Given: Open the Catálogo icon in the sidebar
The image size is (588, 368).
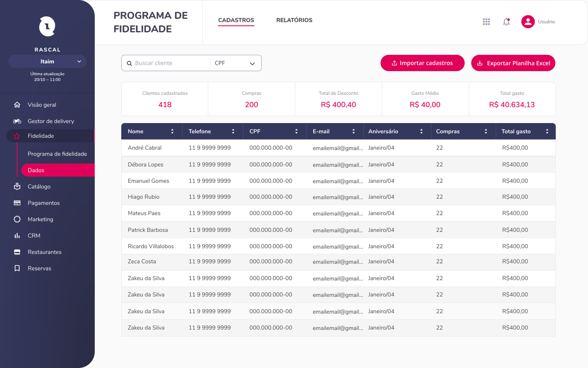Looking at the screenshot, I should pyautogui.click(x=17, y=186).
